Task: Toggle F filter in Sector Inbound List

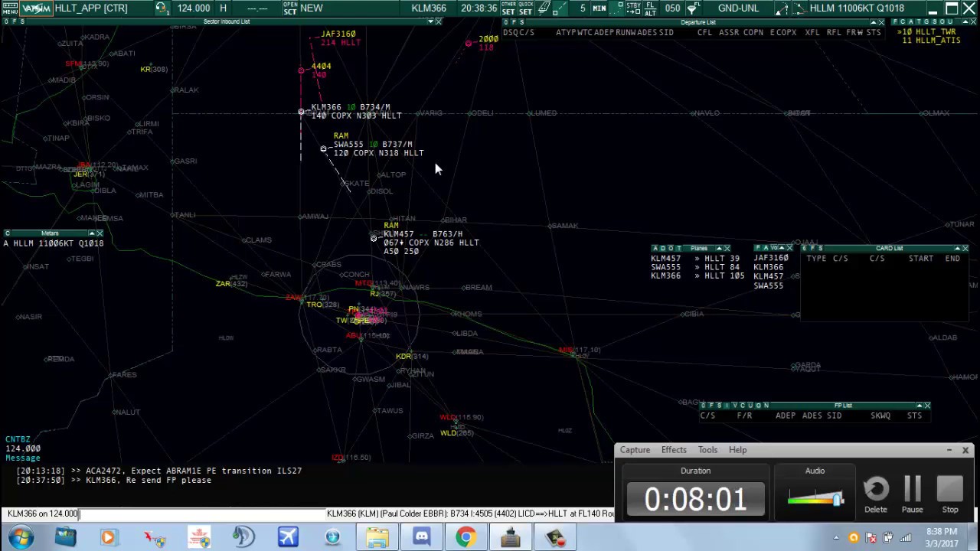Action: click(x=14, y=21)
